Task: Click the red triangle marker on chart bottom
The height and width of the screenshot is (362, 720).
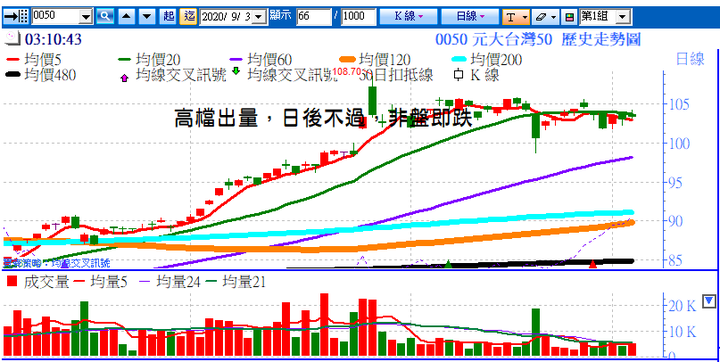Action: (593, 264)
